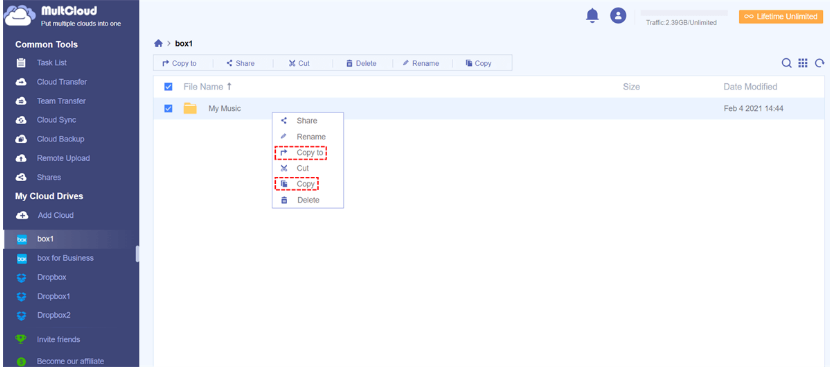830x368 pixels.
Task: Click Delete in the top toolbar
Action: [361, 63]
